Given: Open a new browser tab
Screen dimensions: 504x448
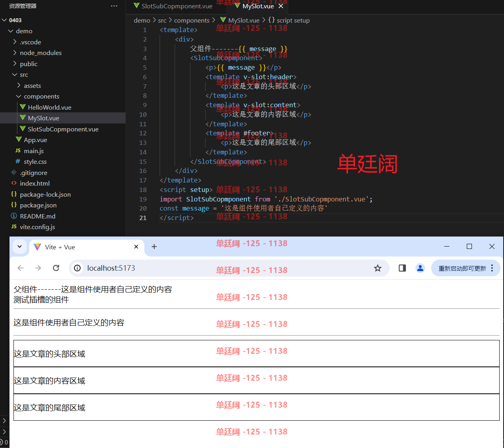Looking at the screenshot, I should [x=154, y=247].
